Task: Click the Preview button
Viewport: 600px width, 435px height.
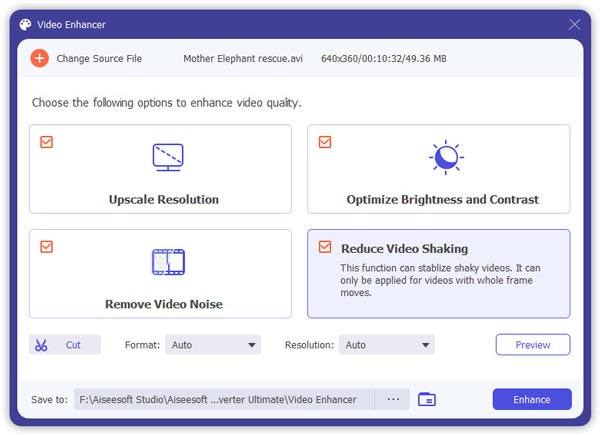Action: tap(532, 345)
